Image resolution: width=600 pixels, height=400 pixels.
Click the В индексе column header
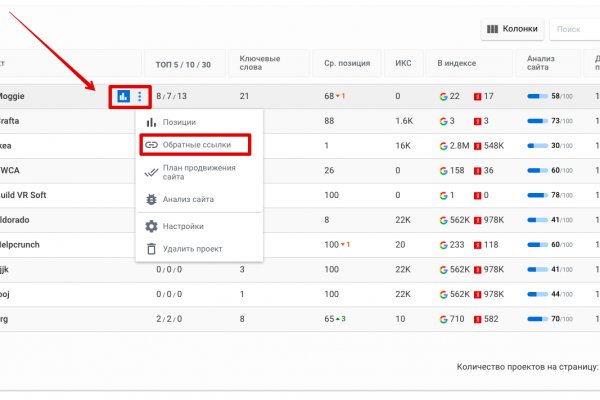454,63
